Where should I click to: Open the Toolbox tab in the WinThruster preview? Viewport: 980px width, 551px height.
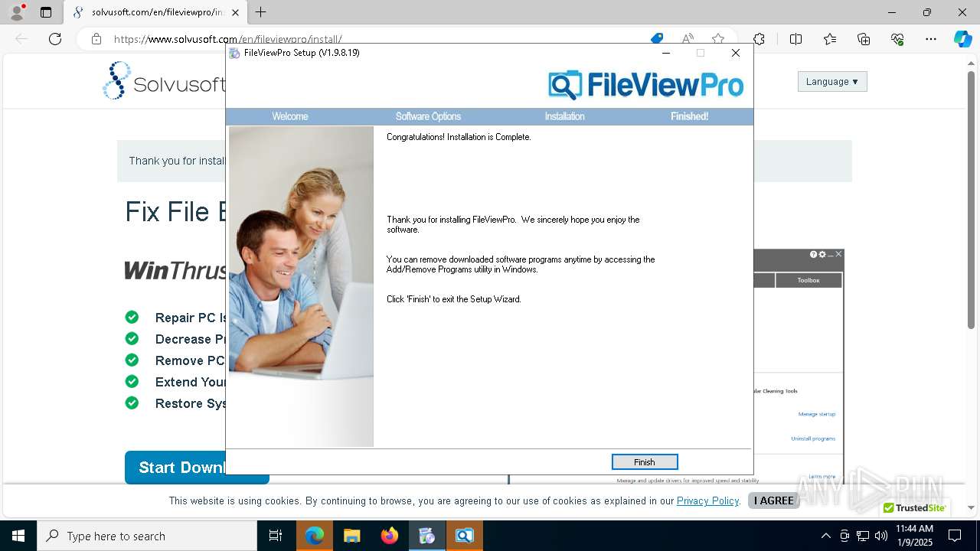coord(808,281)
